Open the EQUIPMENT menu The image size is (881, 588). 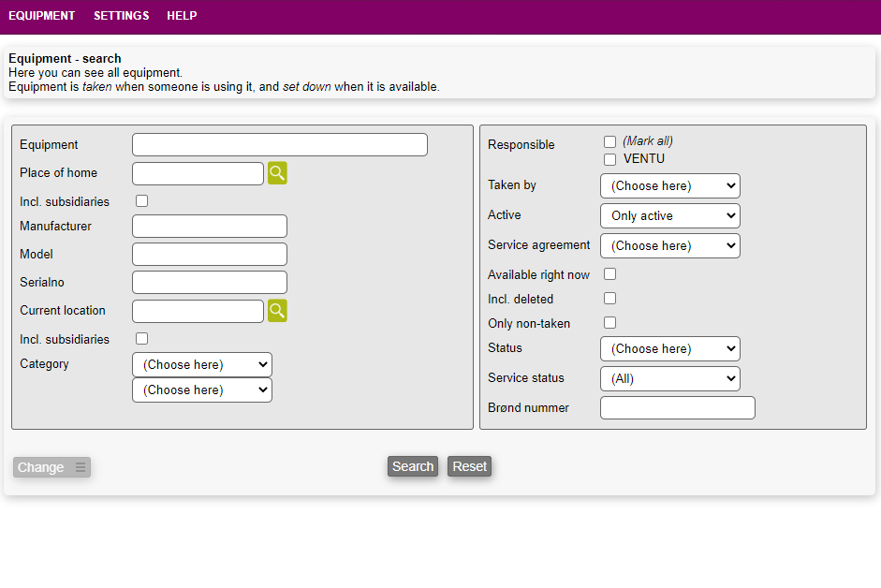[41, 16]
